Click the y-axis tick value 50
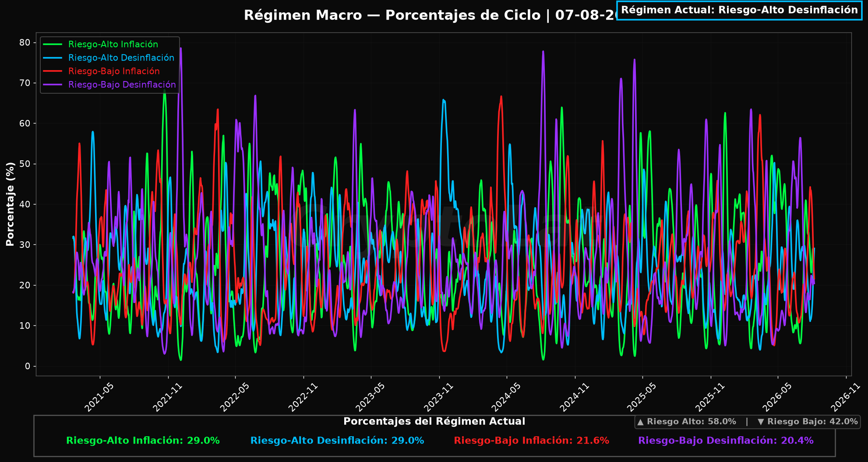 point(25,164)
